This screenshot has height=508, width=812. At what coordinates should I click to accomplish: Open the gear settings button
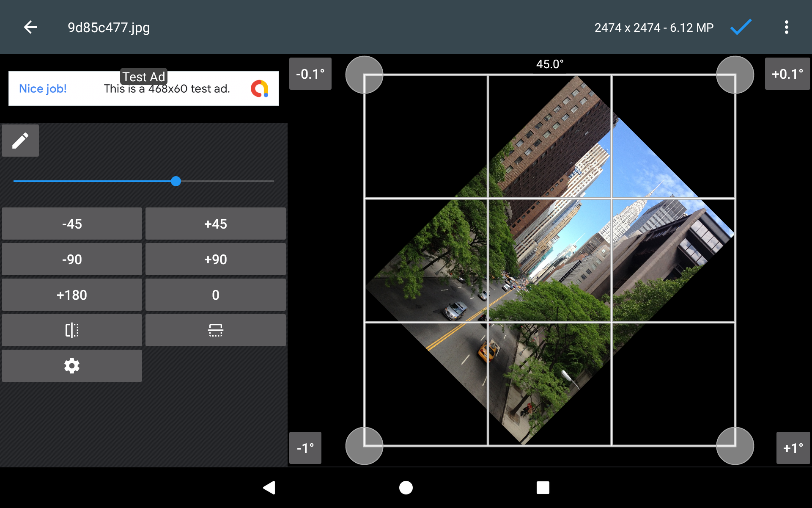(72, 366)
